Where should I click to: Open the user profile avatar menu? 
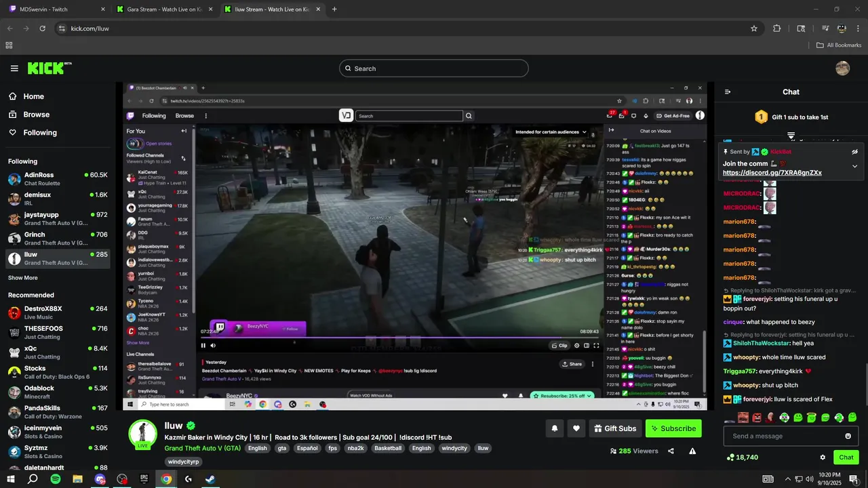(843, 68)
